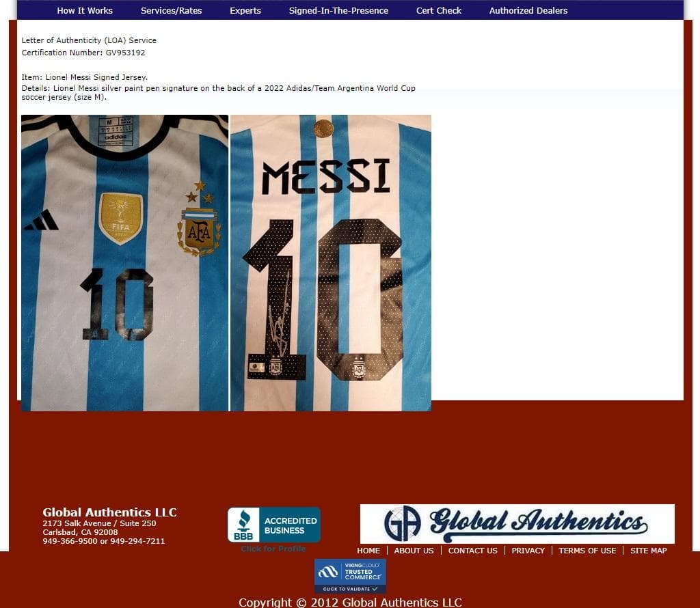
Task: View the PRIVACY policy link
Action: tap(528, 551)
